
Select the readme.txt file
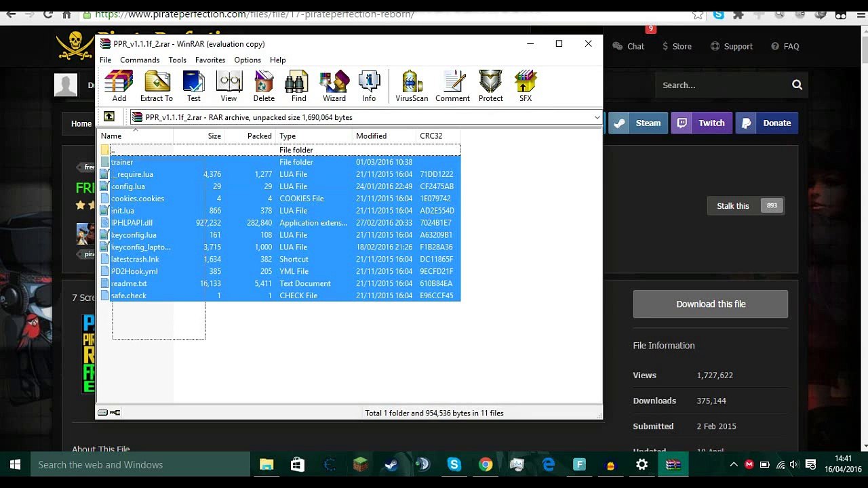click(x=279, y=284)
